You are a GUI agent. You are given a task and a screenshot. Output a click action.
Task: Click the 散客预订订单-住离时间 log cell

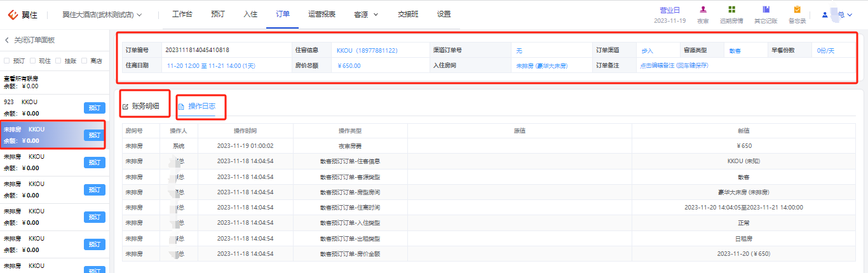point(350,207)
